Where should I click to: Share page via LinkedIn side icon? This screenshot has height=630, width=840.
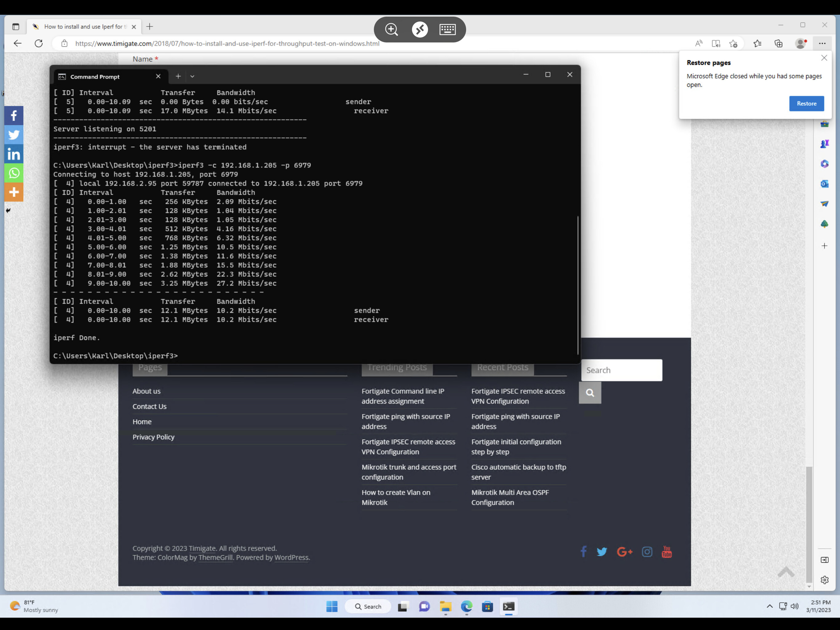tap(14, 154)
